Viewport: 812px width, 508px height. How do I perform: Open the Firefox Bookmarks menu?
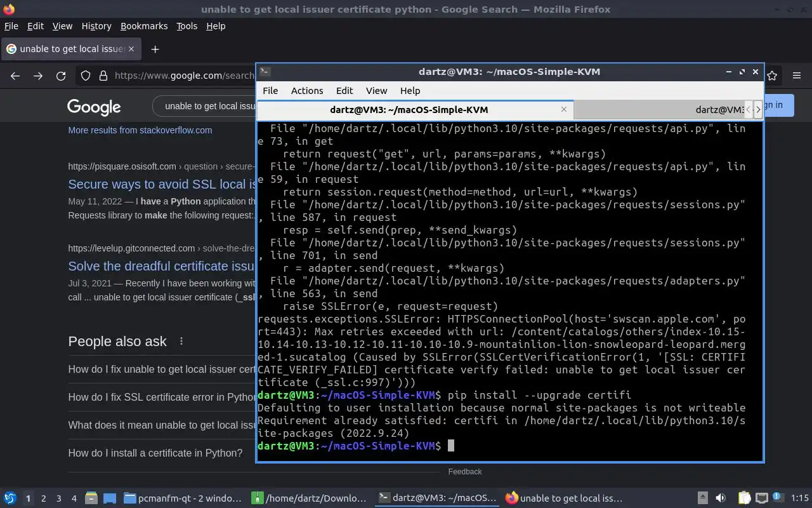click(144, 26)
